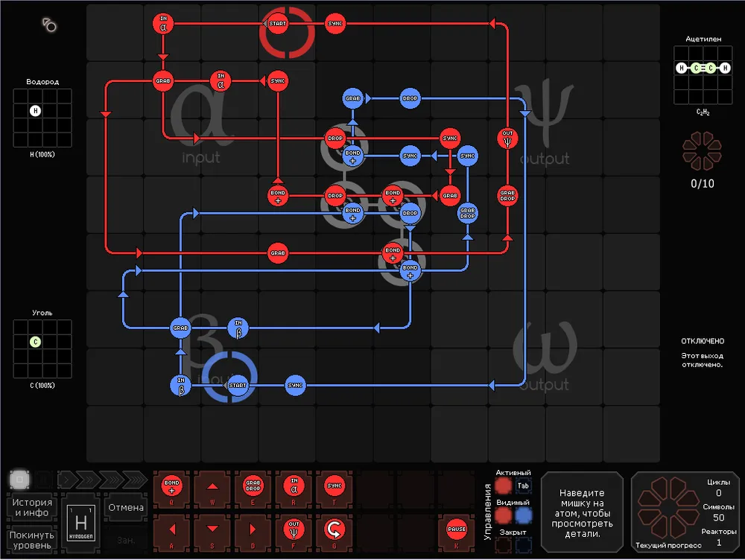Select the rotate instruction tool
The width and height of the screenshot is (745, 560).
pyautogui.click(x=333, y=529)
